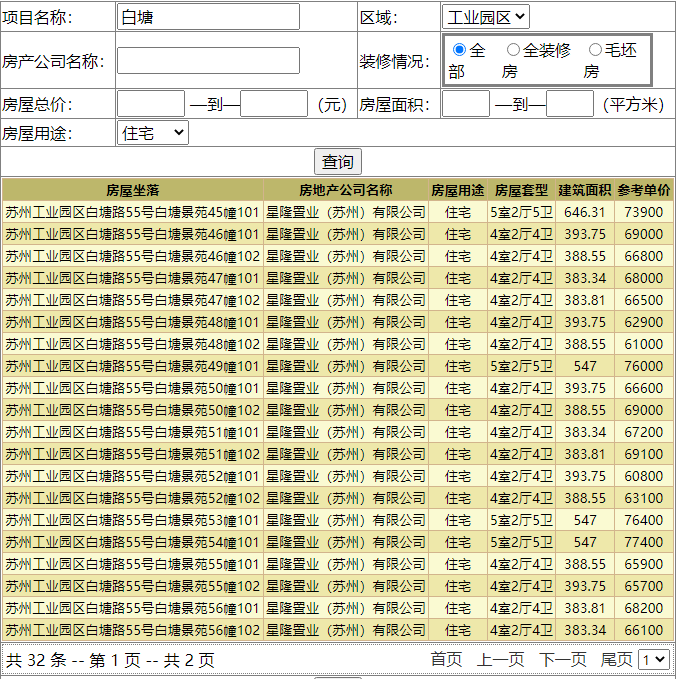Select the address 白塘景苑51幢101
The width and height of the screenshot is (682, 679).
click(x=132, y=432)
